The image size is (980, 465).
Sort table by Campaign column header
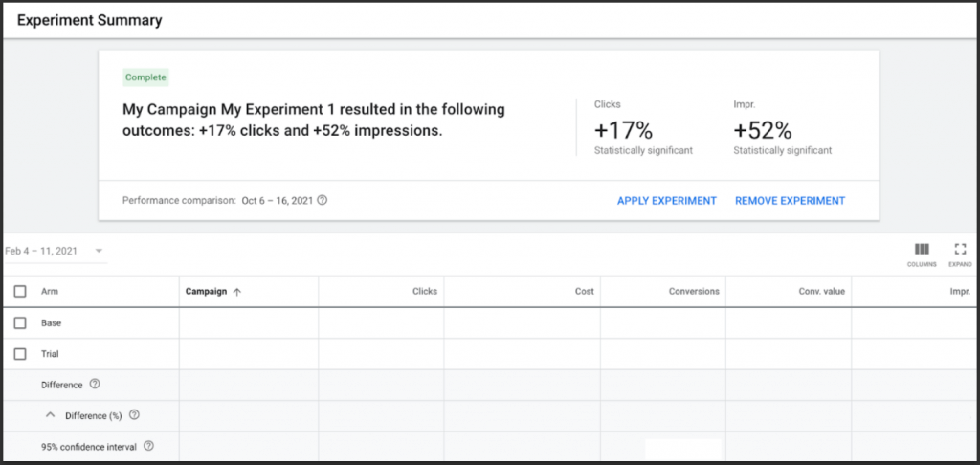pyautogui.click(x=207, y=291)
